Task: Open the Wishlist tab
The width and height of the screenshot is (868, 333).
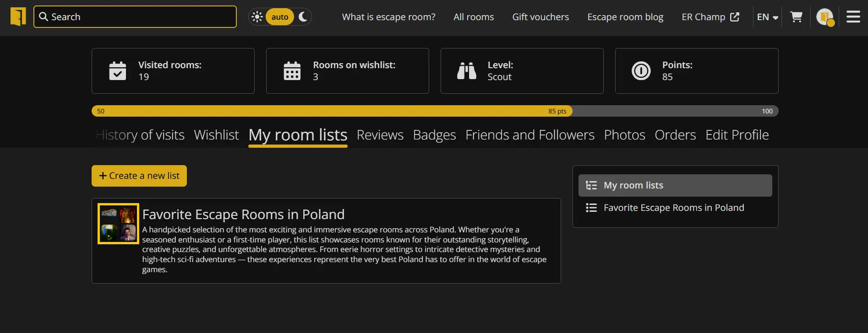Action: [216, 135]
